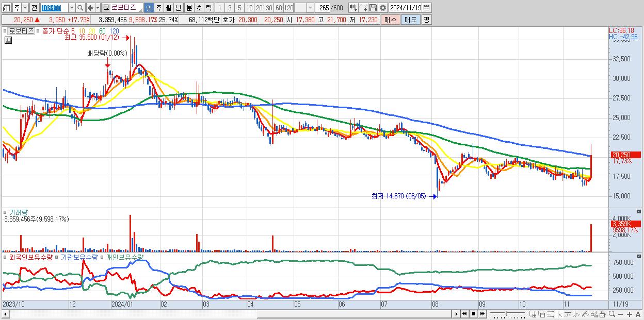Click the dotted range selection icon

click(x=550, y=314)
